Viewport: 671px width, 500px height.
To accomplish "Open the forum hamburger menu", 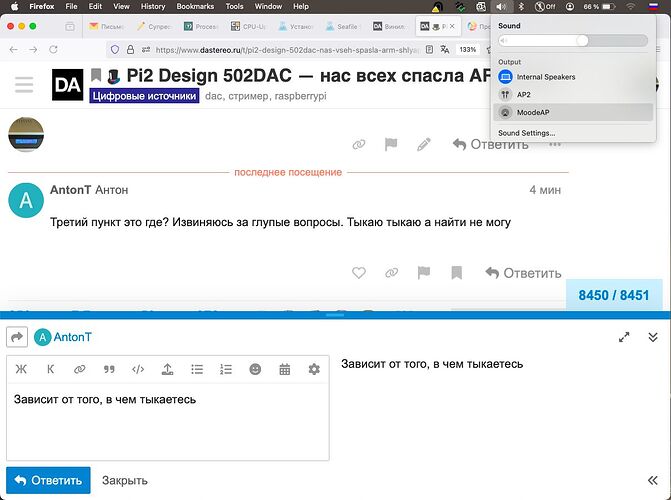I will [x=24, y=85].
